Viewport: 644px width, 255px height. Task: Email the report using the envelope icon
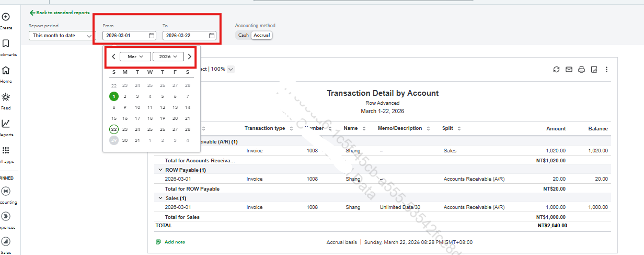pyautogui.click(x=569, y=70)
